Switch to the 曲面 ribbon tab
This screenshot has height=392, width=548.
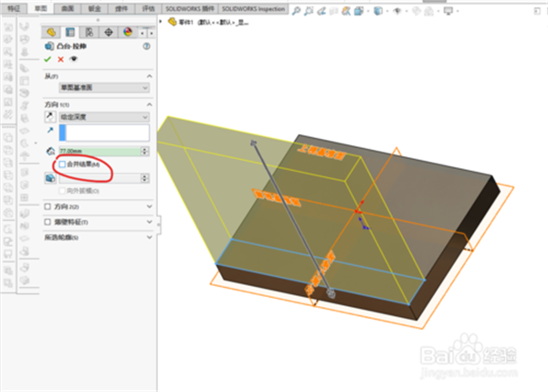pyautogui.click(x=68, y=7)
